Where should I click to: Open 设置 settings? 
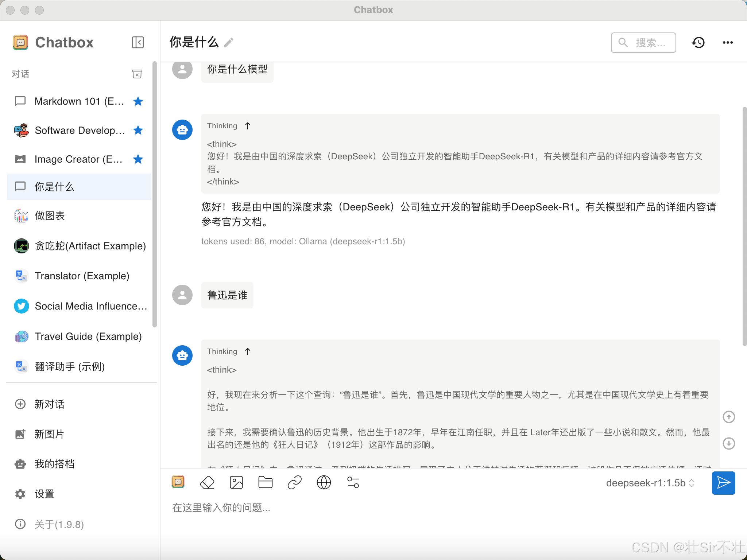point(79,494)
